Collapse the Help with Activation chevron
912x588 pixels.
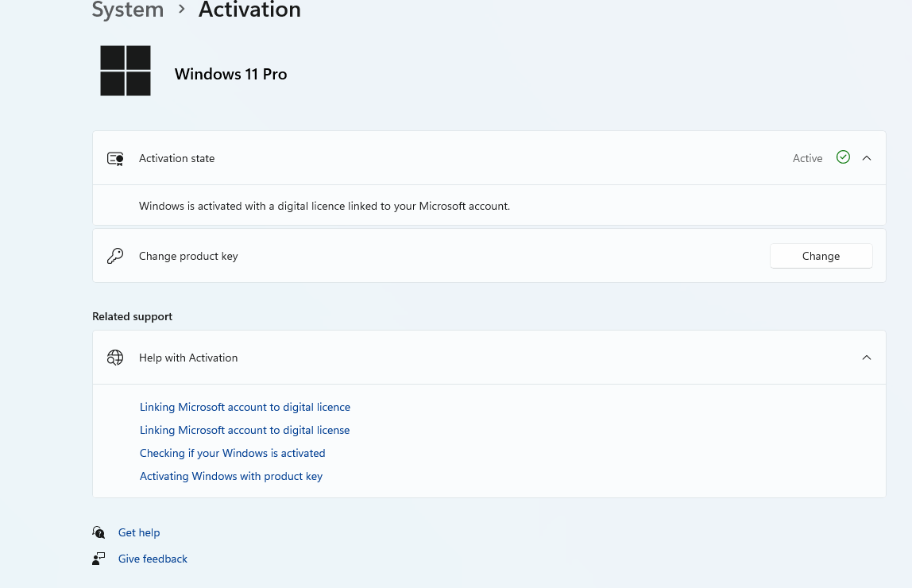[x=867, y=358]
